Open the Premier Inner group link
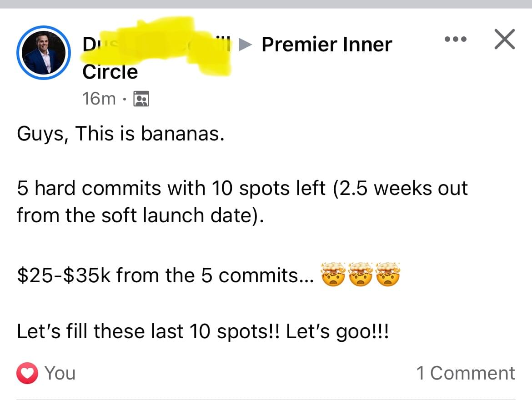 (x=326, y=45)
